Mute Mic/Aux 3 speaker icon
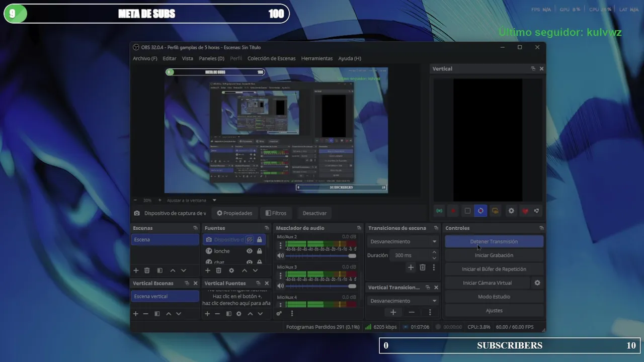 tap(281, 286)
